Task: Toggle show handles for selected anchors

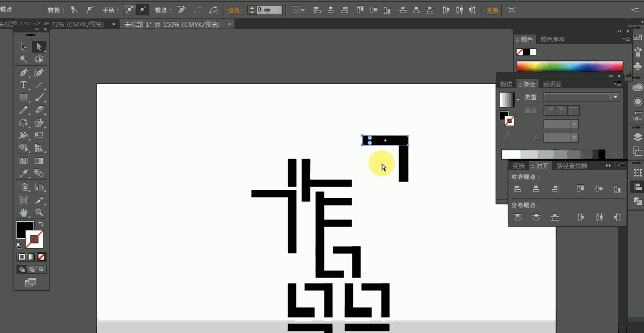Action: [x=129, y=10]
